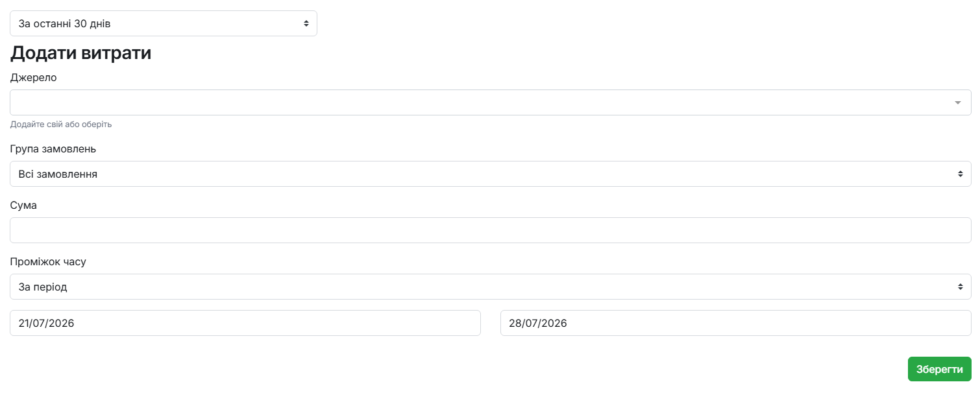Click into the Сума amount field
This screenshot has height=393, width=980.
(491, 230)
